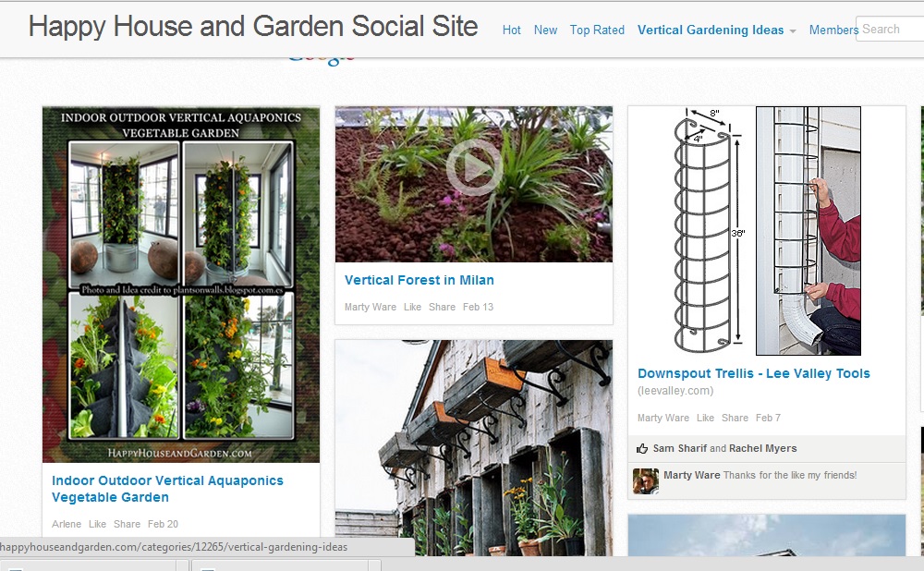The height and width of the screenshot is (571, 924).
Task: Open the Top Rated section
Action: click(597, 30)
